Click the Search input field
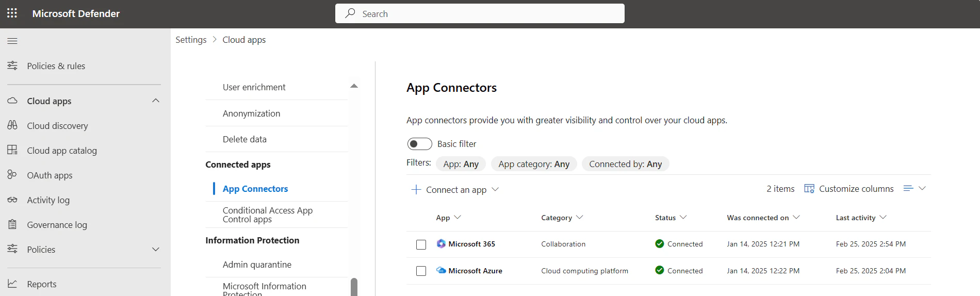The height and width of the screenshot is (296, 980). point(480,14)
